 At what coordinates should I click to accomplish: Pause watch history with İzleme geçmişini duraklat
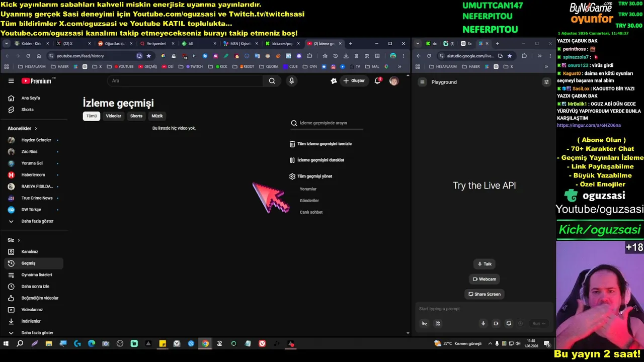317,160
